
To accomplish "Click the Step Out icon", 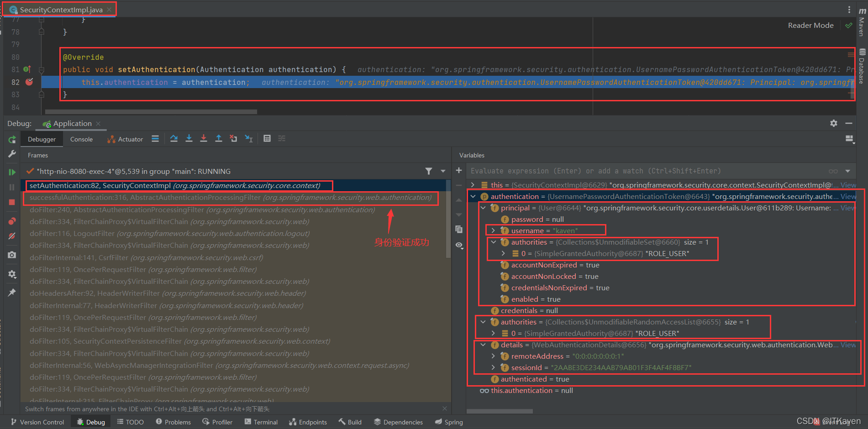I will [x=219, y=138].
